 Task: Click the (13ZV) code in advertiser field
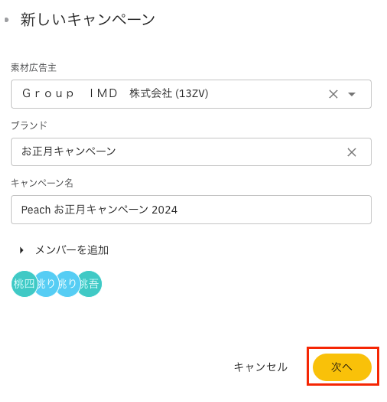click(192, 93)
